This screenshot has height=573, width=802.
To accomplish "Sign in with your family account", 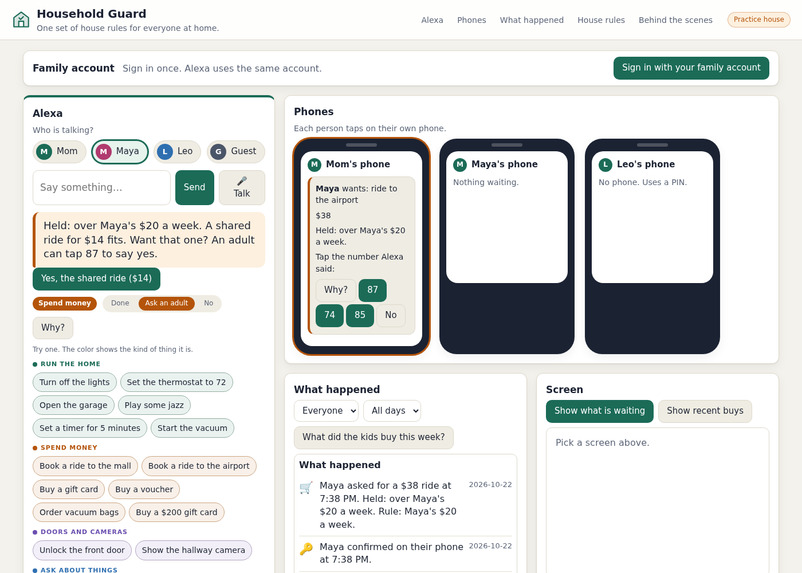I will tap(691, 68).
